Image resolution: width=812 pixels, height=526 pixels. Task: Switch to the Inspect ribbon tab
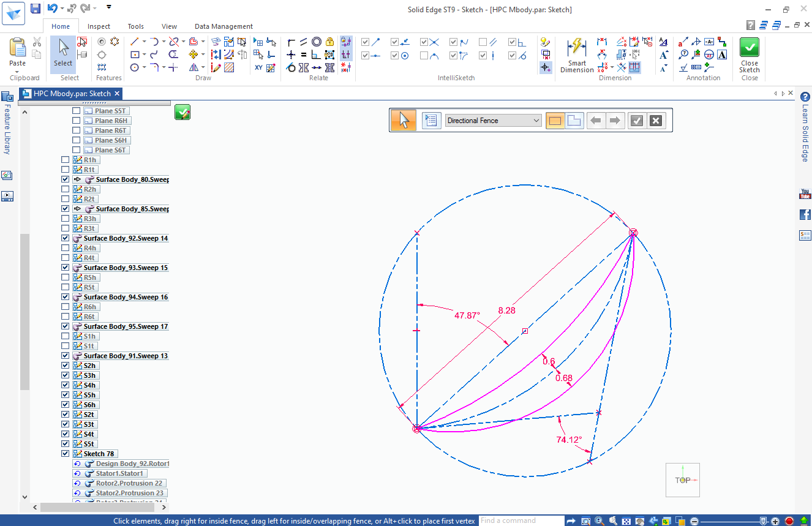point(99,26)
